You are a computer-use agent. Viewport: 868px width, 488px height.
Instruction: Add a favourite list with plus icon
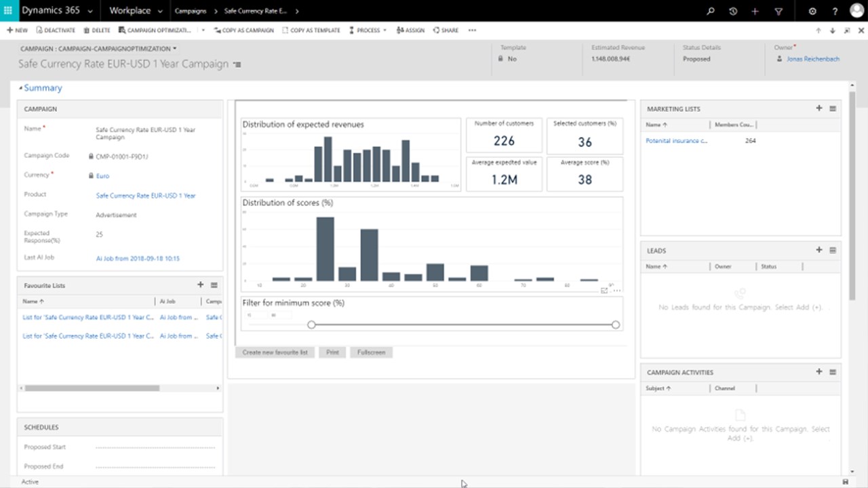(200, 285)
